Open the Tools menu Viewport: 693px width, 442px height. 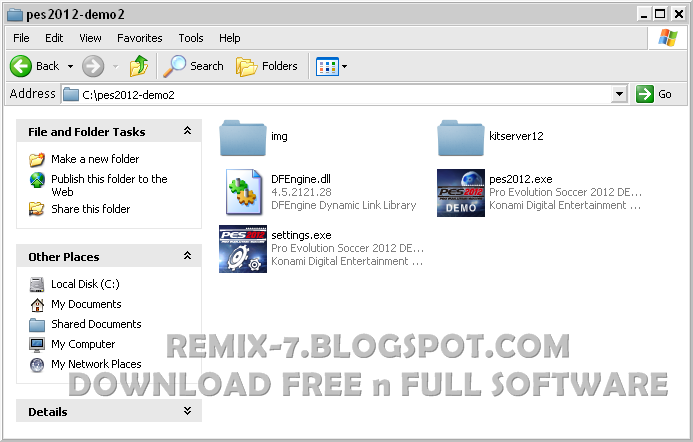[x=191, y=38]
